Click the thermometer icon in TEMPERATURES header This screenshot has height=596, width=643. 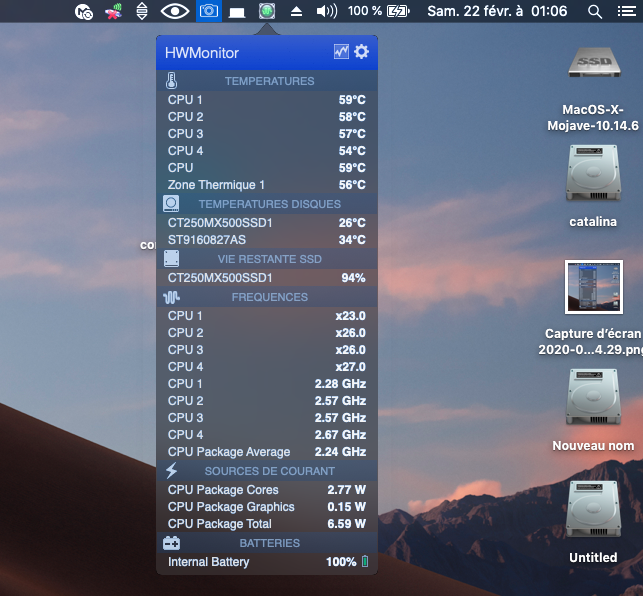pos(171,81)
